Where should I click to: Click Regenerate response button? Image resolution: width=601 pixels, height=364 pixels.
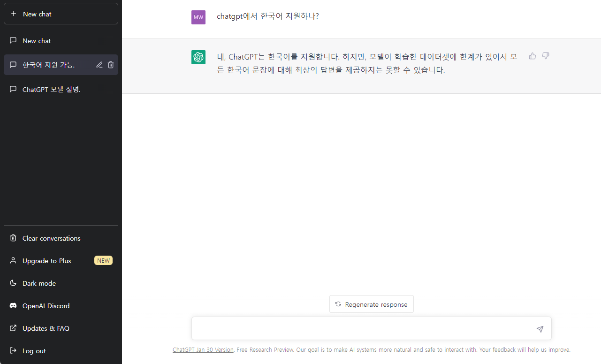(x=372, y=304)
